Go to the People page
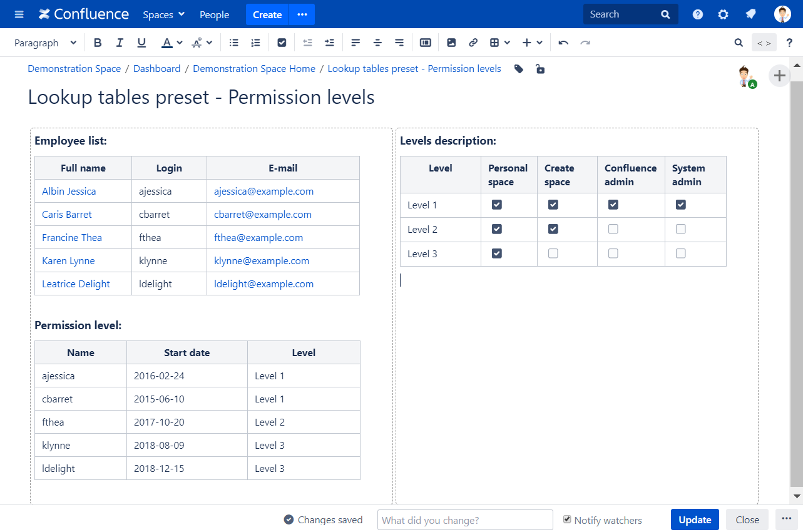 (x=214, y=14)
